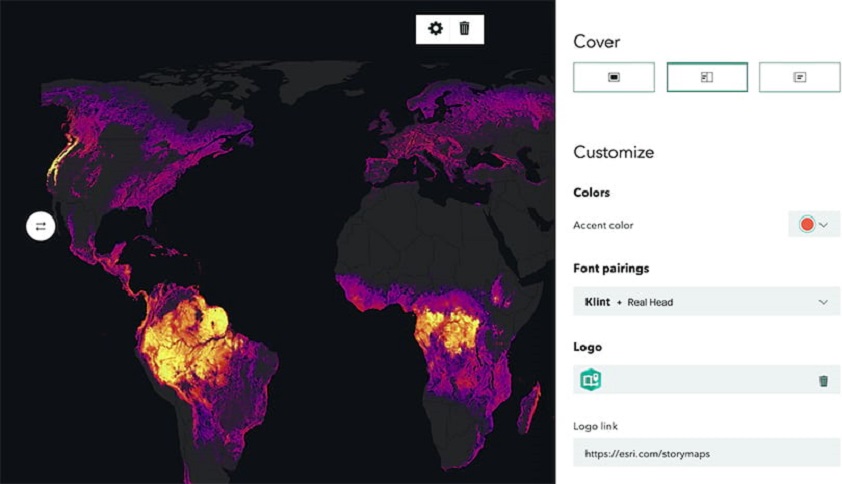This screenshot has height=484, width=842.
Task: Click the Colors subsection heading
Action: 591,192
